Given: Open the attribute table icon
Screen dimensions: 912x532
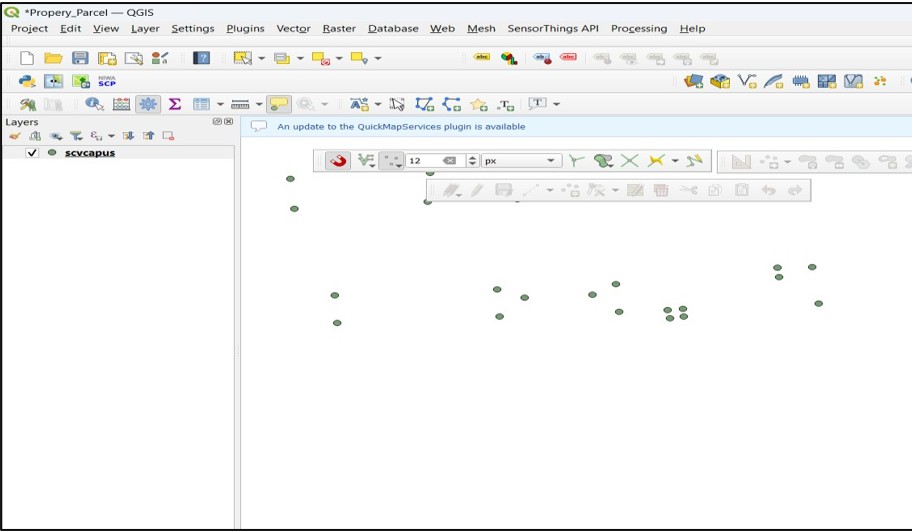Looking at the screenshot, I should (x=201, y=104).
